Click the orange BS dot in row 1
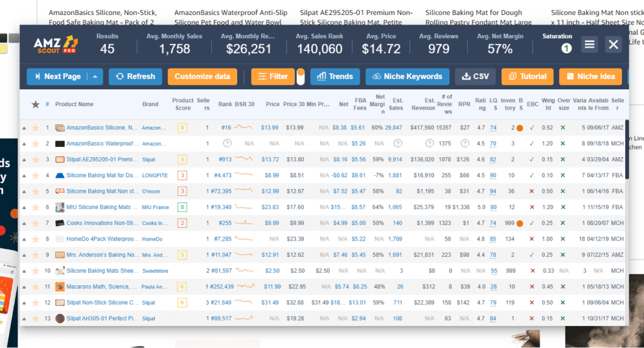This screenshot has height=348, width=644. coord(520,128)
